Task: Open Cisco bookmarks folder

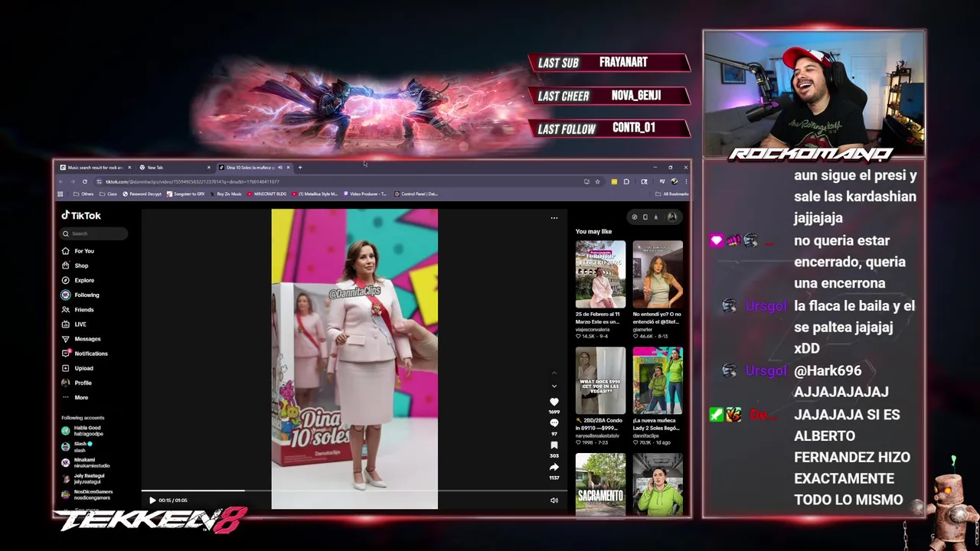Action: [109, 194]
